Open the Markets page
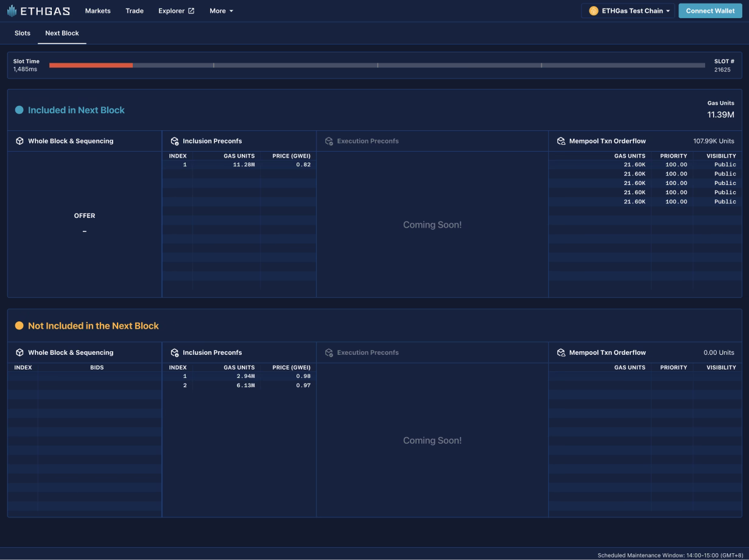The width and height of the screenshot is (749, 560). [x=97, y=11]
